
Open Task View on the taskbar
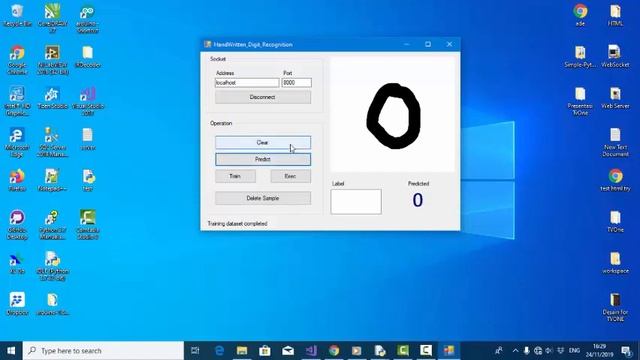pos(195,351)
